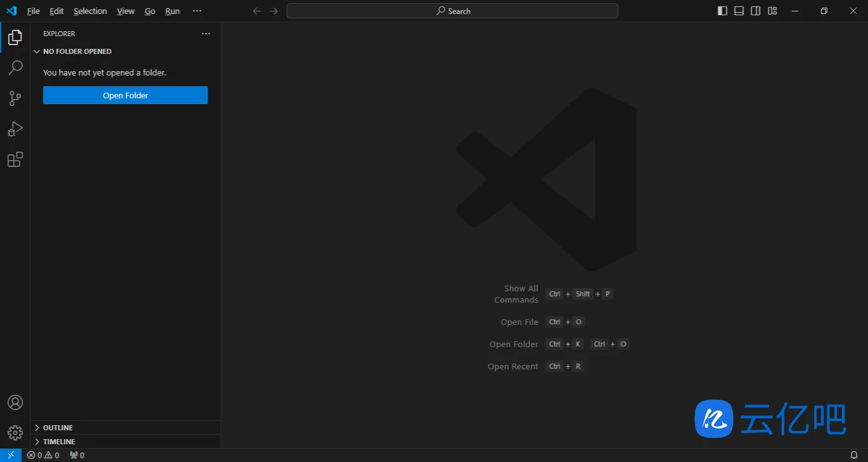
Task: Click the VS Code logo in title bar
Action: [x=11, y=11]
